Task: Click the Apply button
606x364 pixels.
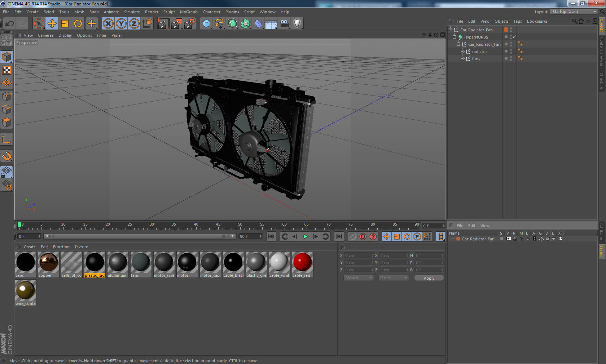Action: [429, 278]
